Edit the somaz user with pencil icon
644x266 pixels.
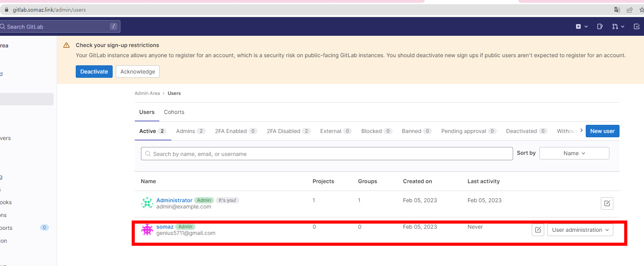coord(538,230)
